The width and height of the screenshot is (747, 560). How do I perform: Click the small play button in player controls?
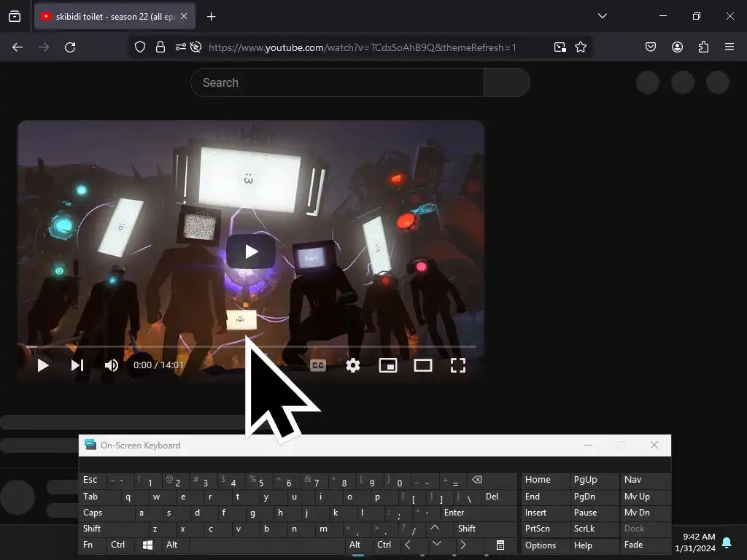pos(43,365)
